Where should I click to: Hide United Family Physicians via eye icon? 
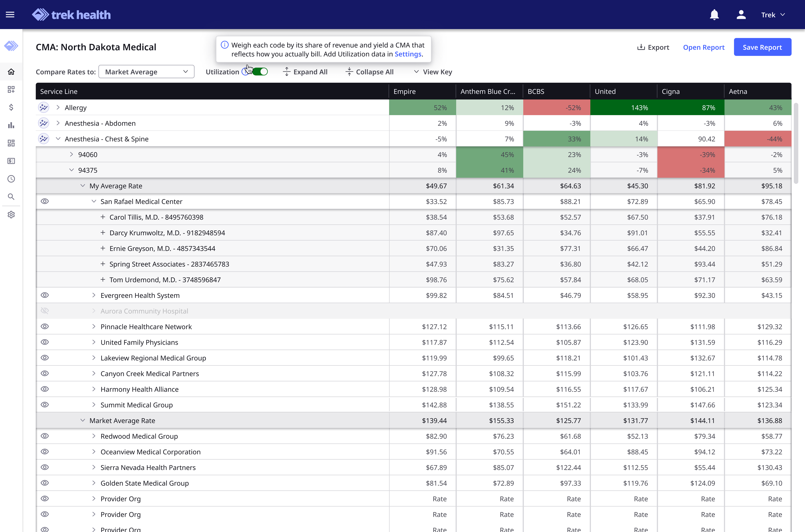tap(45, 342)
